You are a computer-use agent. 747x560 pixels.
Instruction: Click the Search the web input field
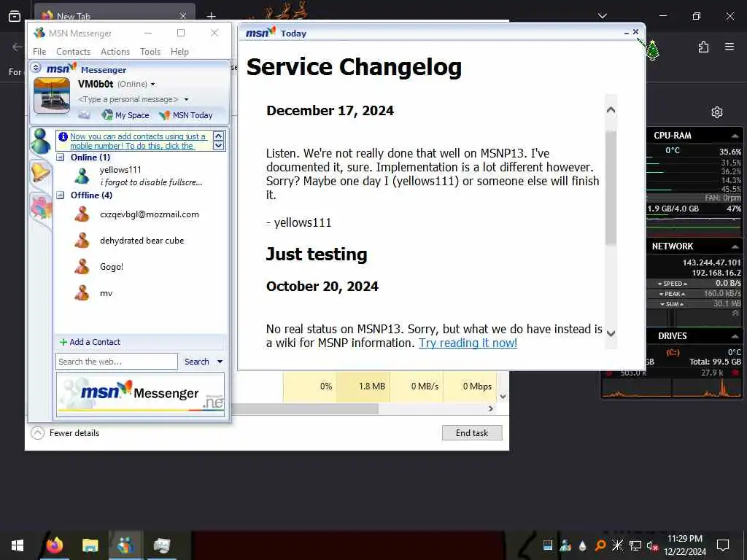point(117,362)
